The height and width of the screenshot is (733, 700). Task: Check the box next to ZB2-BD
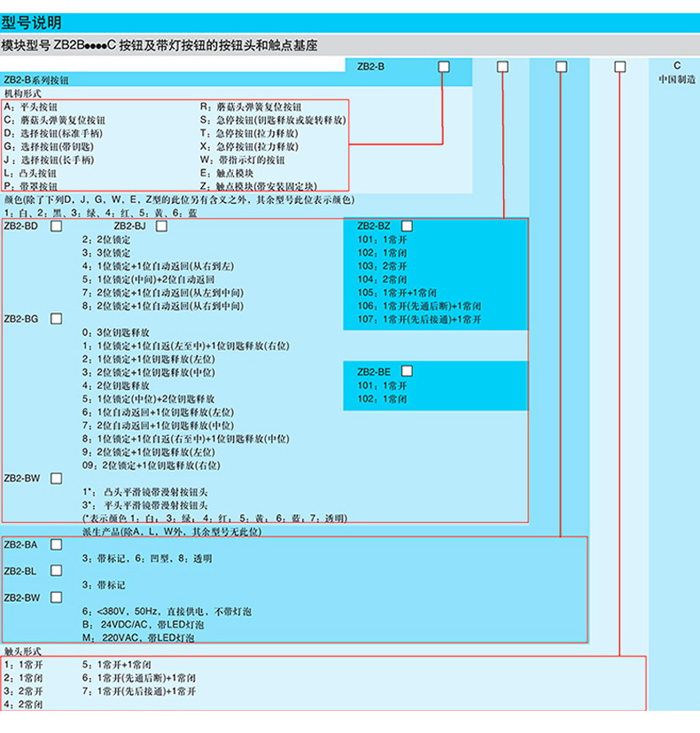pyautogui.click(x=57, y=226)
